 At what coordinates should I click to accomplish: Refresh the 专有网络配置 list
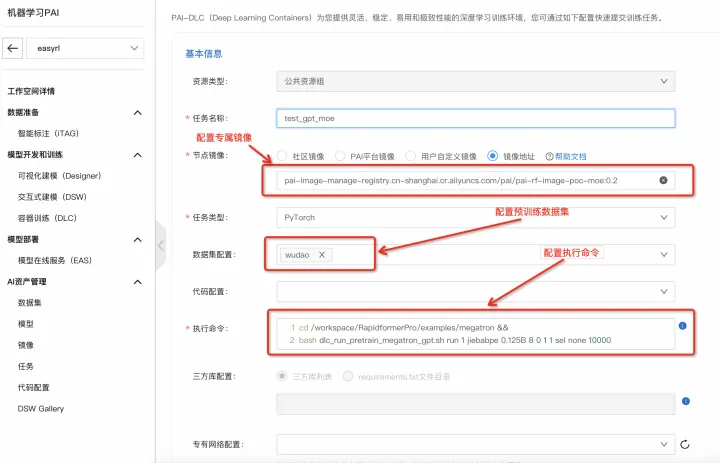pyautogui.click(x=685, y=444)
